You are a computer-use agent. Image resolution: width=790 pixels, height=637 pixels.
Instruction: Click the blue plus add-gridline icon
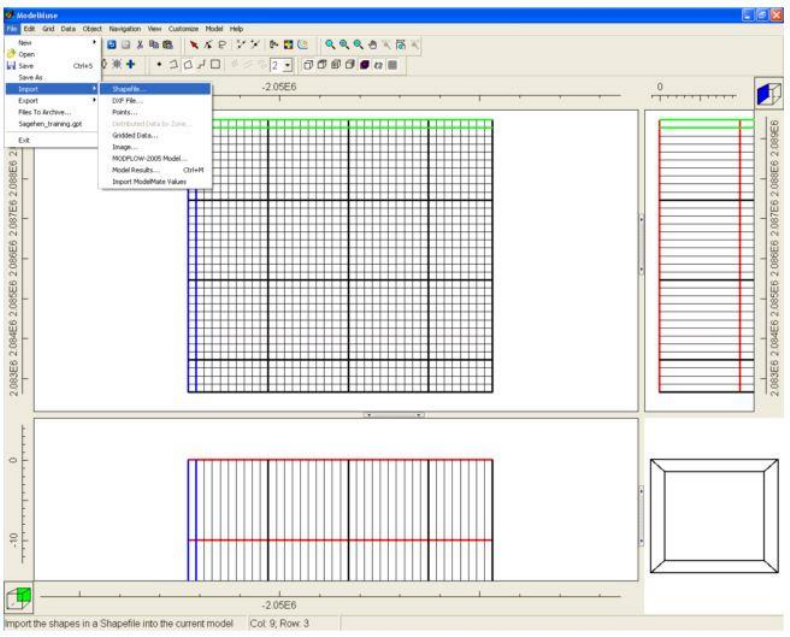click(130, 65)
